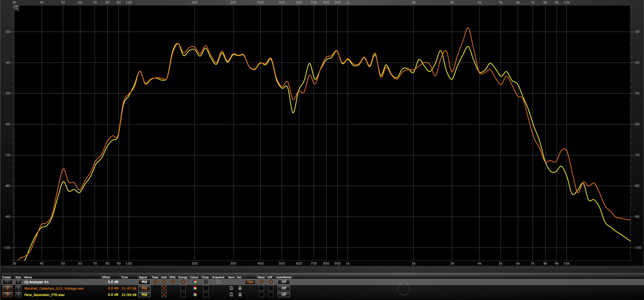Viewport: 644px width, 300px height.
Task: Open AutoMarker Off selector for Fane curve
Action: (284, 294)
